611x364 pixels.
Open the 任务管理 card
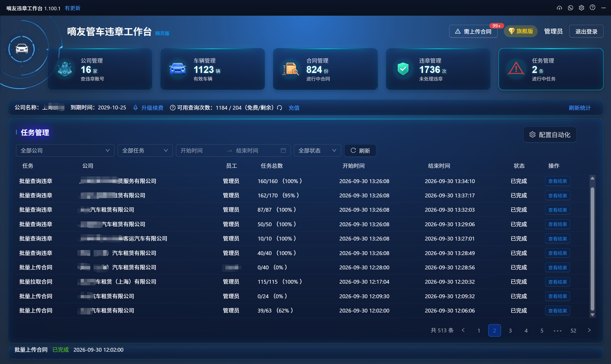(x=551, y=69)
